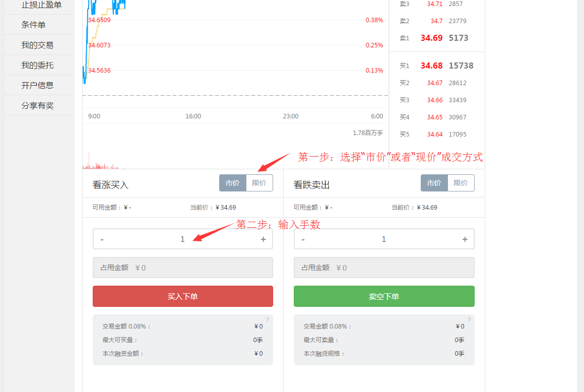
Task: Click the help question mark above buy fees
Action: (x=267, y=319)
